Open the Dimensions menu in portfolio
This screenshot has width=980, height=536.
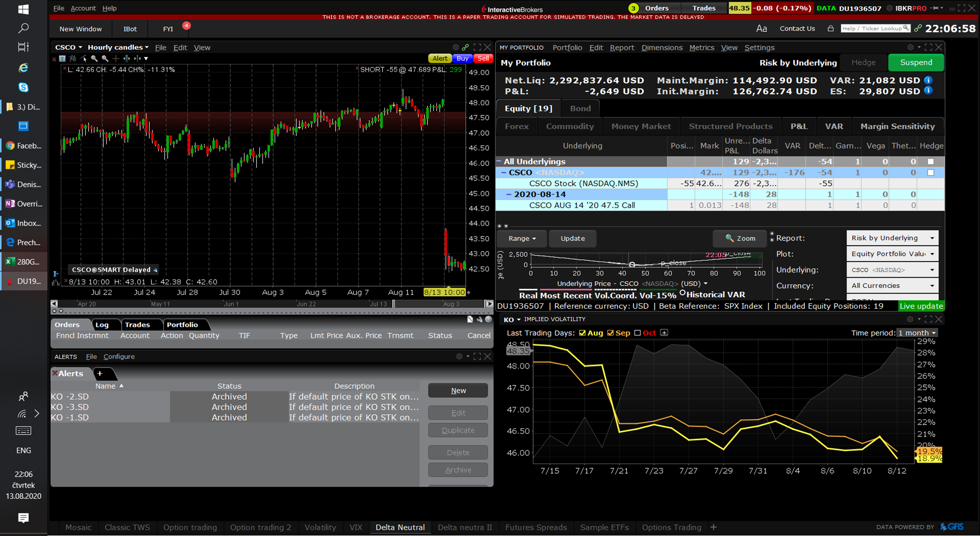662,47
